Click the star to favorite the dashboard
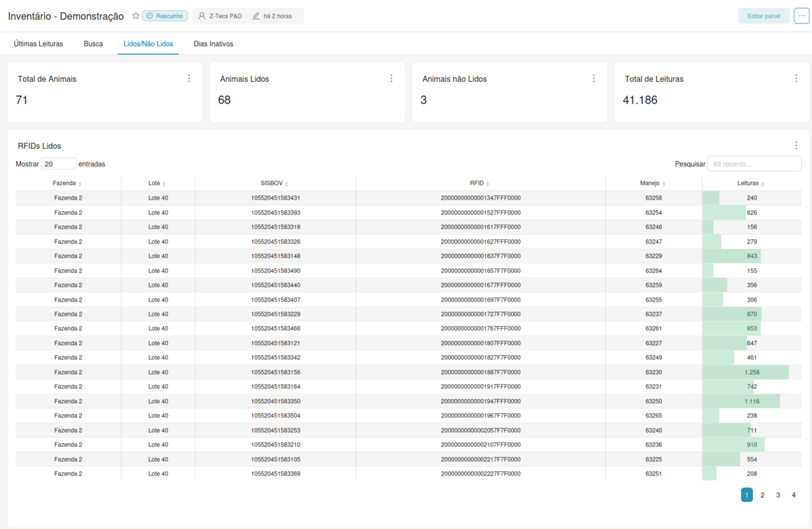This screenshot has height=529, width=812. coord(135,14)
